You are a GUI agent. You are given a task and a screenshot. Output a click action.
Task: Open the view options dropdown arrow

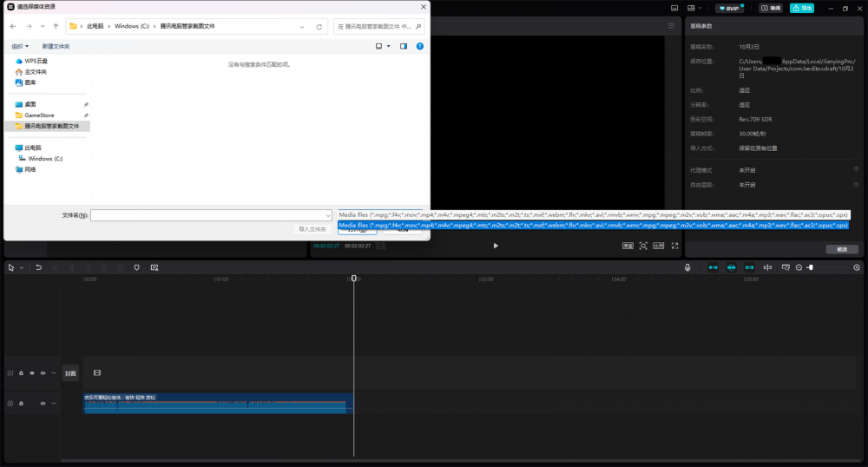pyautogui.click(x=389, y=47)
